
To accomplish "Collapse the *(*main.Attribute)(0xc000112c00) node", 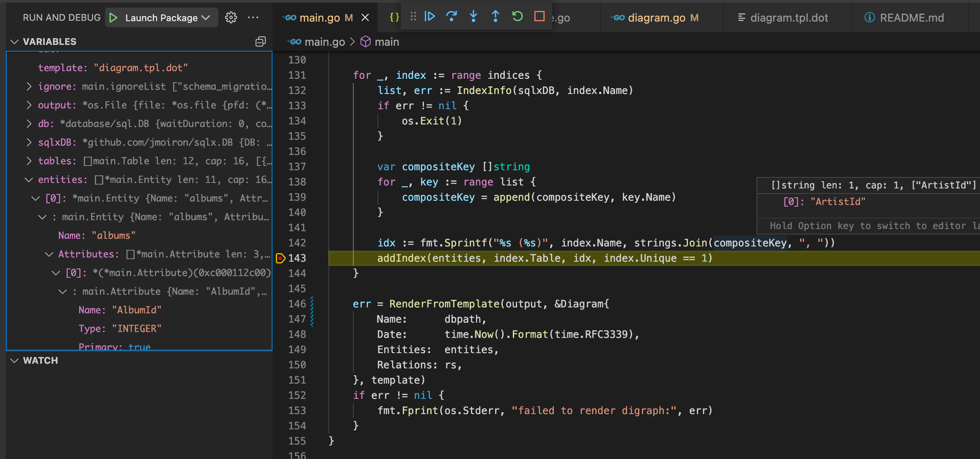I will (56, 273).
